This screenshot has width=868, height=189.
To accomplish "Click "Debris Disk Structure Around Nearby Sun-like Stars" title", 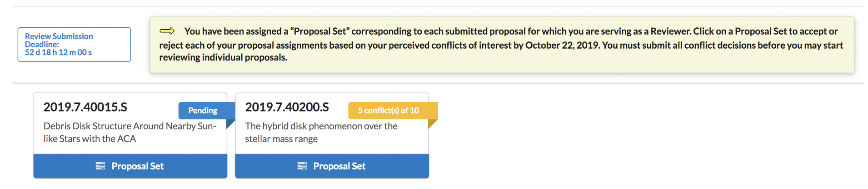I will 130,126.
